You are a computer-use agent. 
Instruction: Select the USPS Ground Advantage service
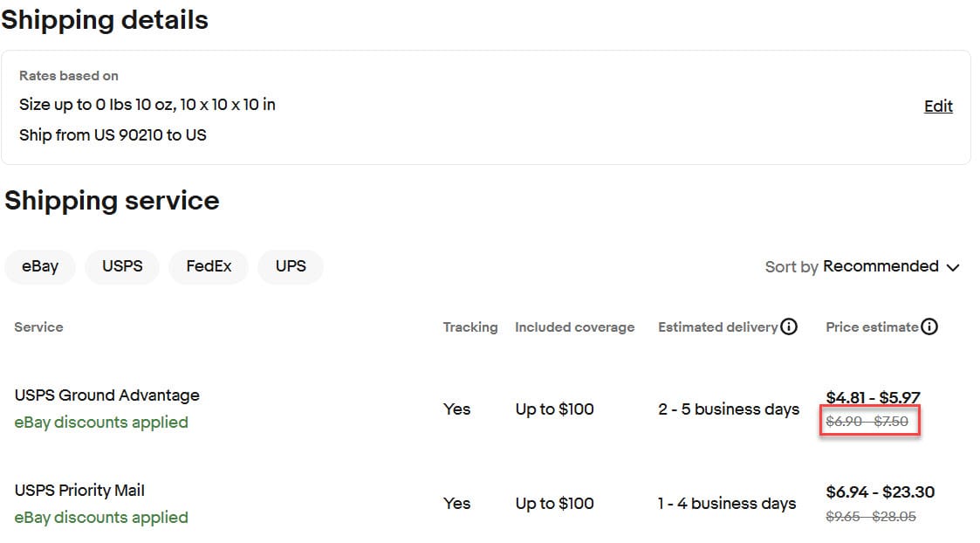click(106, 395)
